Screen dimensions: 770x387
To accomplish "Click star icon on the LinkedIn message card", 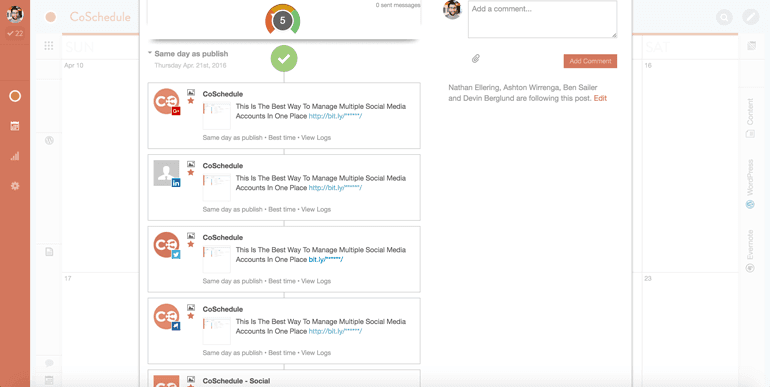I will [x=191, y=172].
